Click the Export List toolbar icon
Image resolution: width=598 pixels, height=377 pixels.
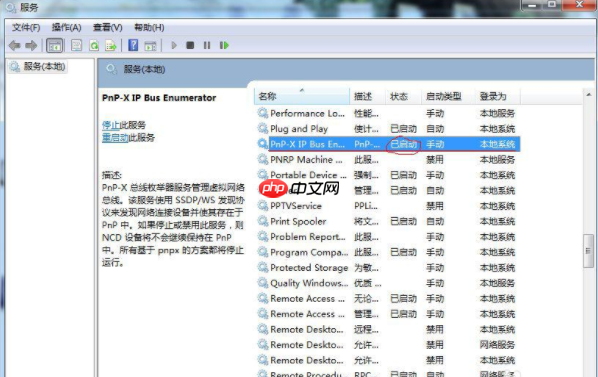click(111, 46)
